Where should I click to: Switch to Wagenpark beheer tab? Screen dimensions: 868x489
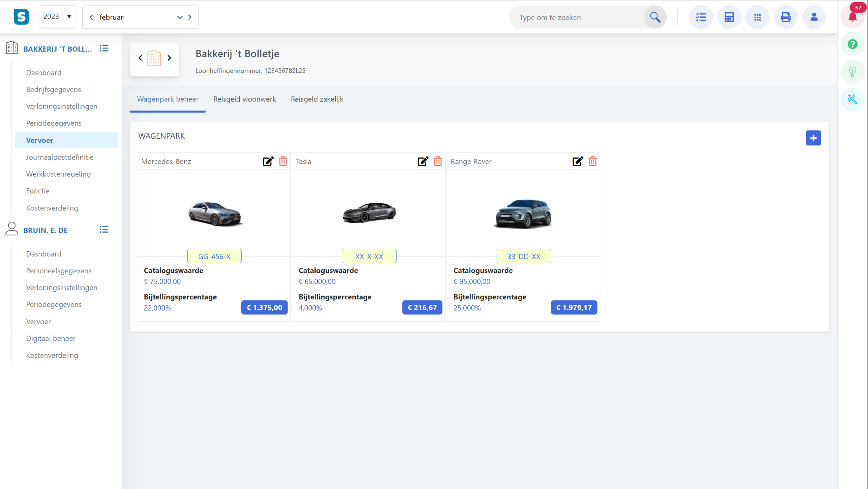coord(168,99)
